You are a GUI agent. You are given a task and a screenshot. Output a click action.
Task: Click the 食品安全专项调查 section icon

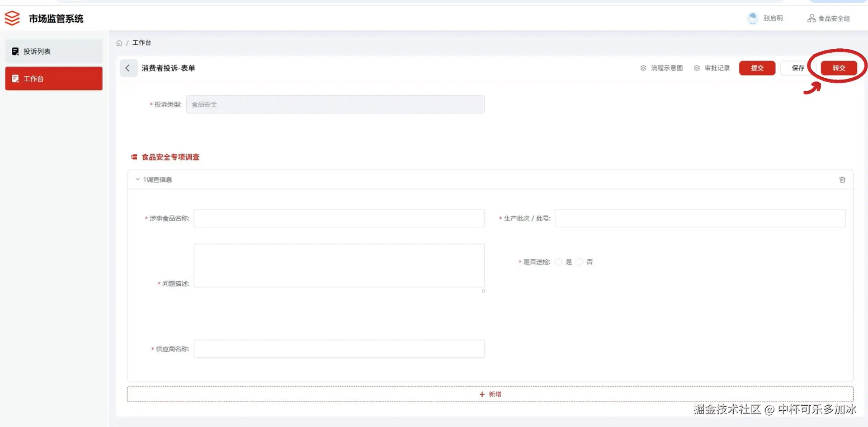click(134, 157)
